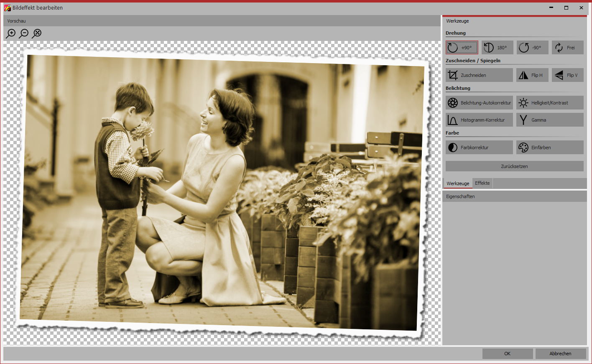Click the fit-to-window zoom icon
This screenshot has height=364, width=592.
pos(37,33)
